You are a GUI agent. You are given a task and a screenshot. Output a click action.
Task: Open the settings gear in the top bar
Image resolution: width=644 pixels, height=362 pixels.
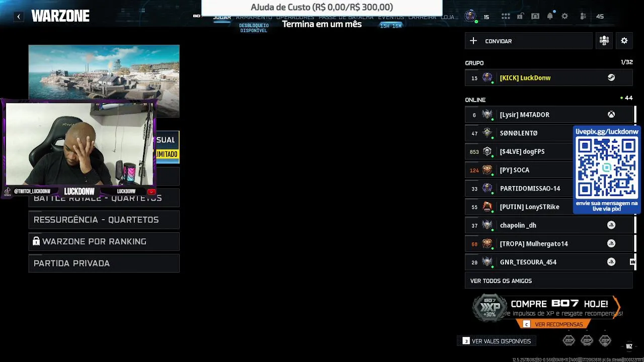[x=565, y=17]
